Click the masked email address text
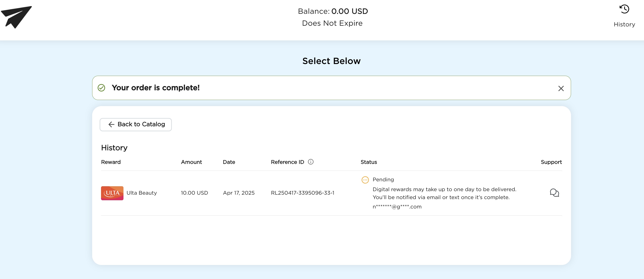The image size is (644, 279). 397,207
